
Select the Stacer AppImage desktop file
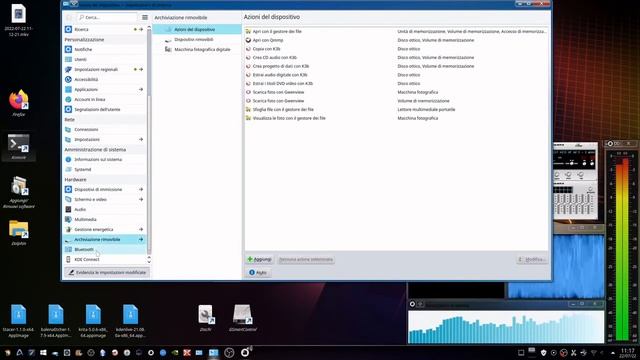[18, 321]
